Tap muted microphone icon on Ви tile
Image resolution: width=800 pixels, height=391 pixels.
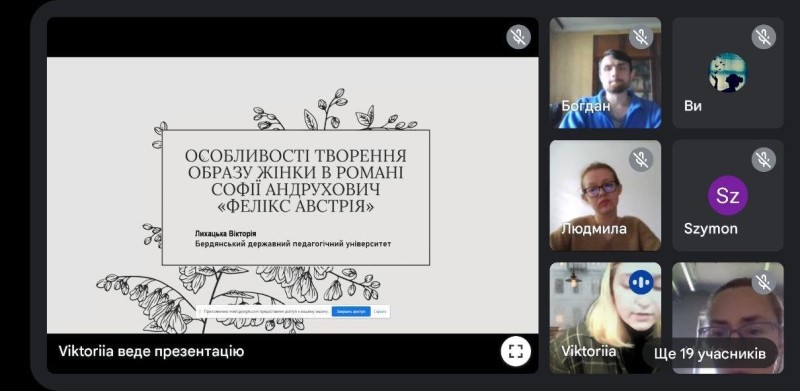point(763,37)
